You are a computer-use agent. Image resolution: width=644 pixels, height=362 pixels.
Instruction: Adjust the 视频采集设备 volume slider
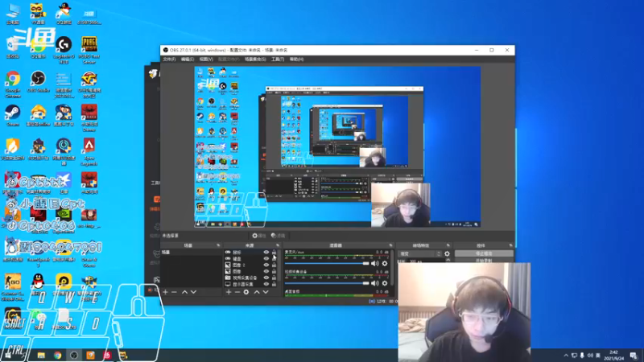327,283
